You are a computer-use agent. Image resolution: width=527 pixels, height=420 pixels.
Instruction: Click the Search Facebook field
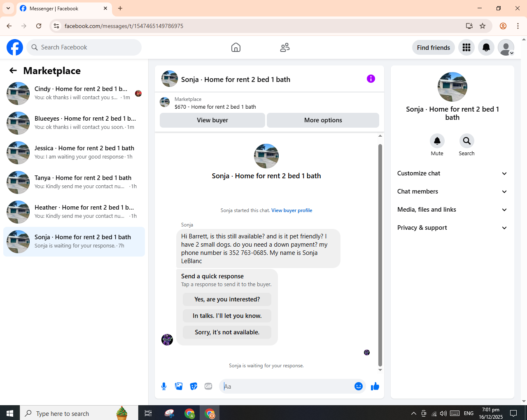(x=84, y=47)
